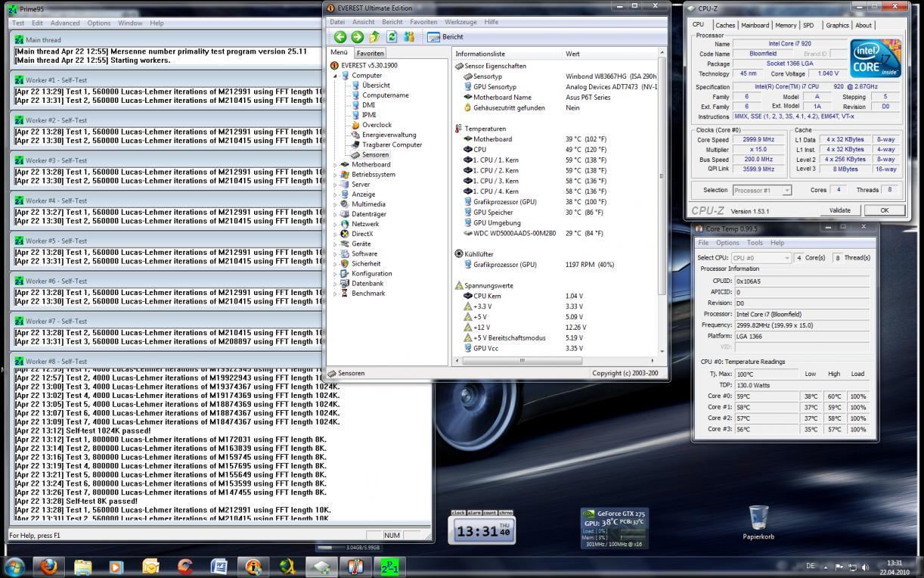
Task: Open Options menu in Core Temp
Action: coord(727,243)
